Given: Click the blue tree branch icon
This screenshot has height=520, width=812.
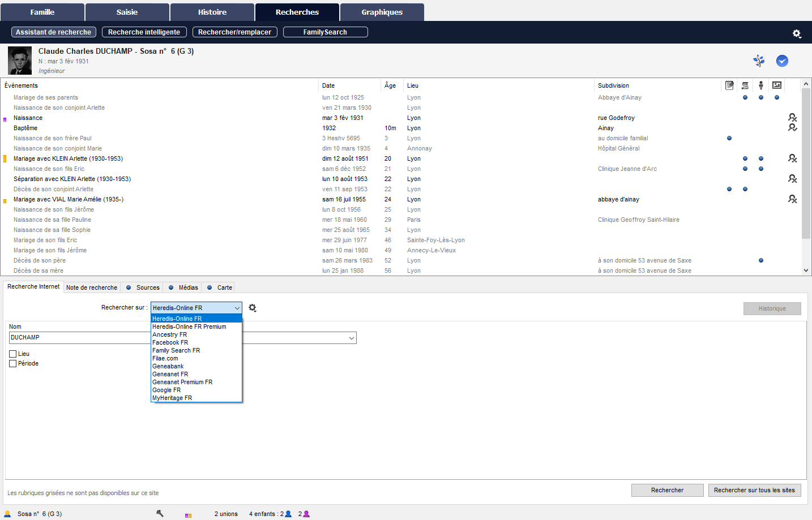Looking at the screenshot, I should 759,61.
